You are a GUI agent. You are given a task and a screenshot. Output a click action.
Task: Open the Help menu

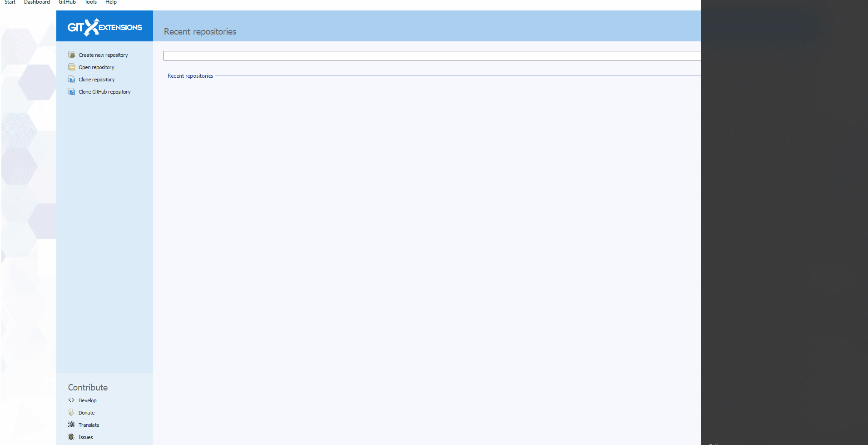110,3
